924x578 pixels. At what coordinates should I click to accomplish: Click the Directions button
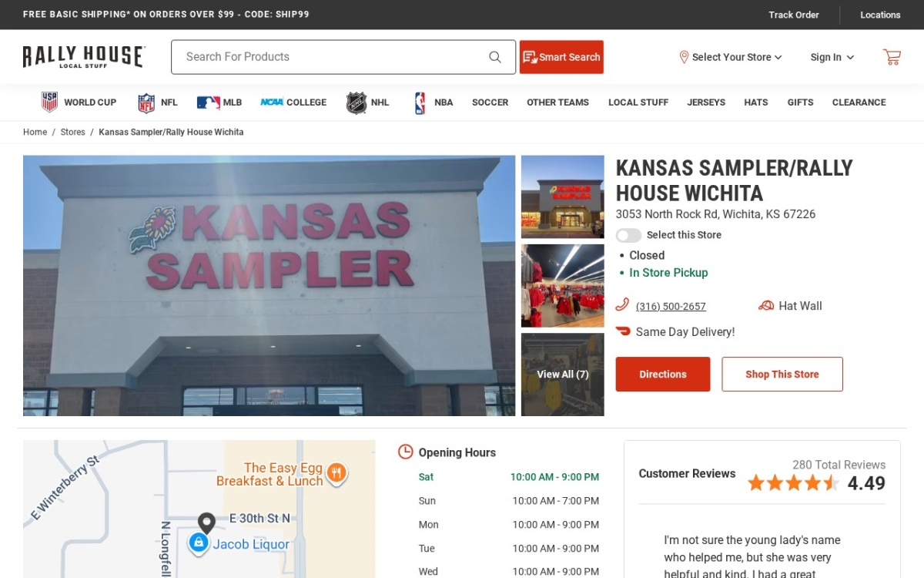pos(663,375)
